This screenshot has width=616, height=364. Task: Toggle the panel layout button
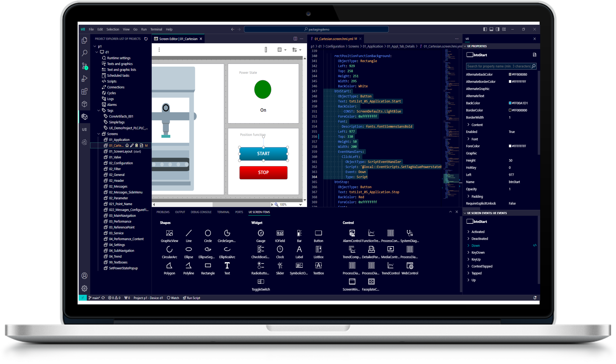point(491,29)
